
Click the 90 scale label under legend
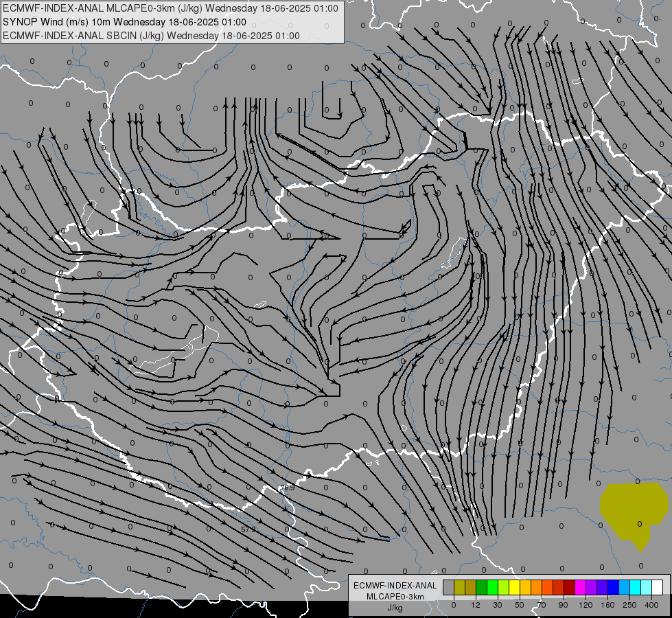[x=564, y=605]
